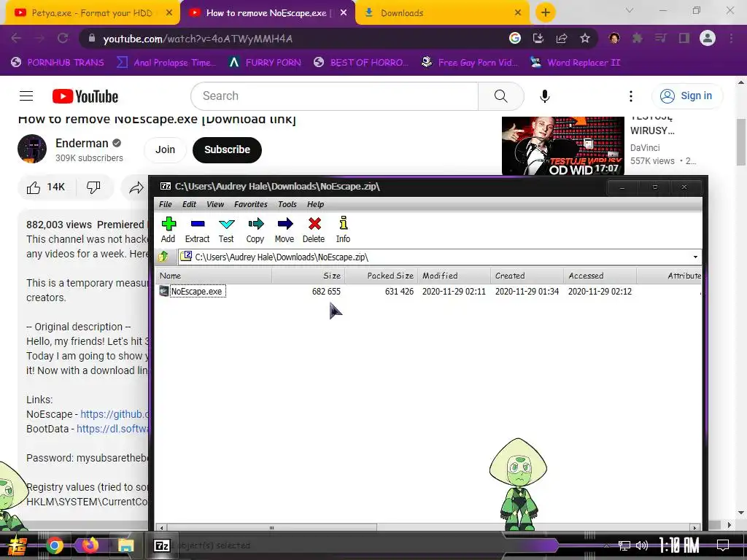Sort by the Name column header
The image size is (747, 560).
point(214,276)
